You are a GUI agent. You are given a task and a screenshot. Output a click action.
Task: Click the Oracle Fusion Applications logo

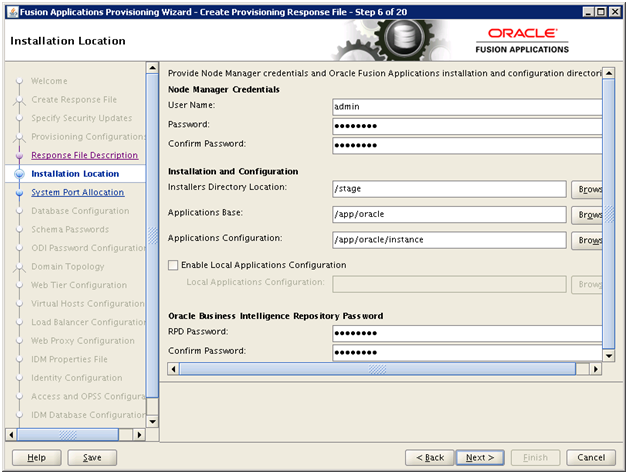point(522,41)
